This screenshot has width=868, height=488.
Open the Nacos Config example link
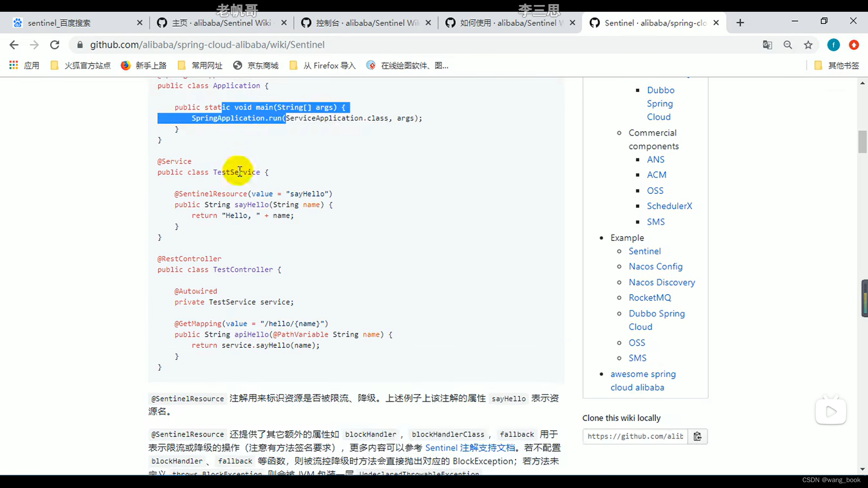coord(656,267)
